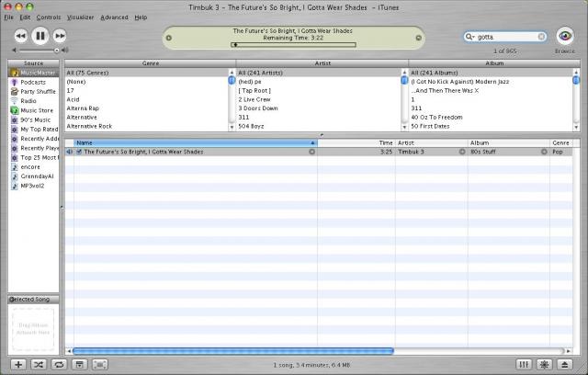The image size is (588, 375).
Task: Select 3 Doors Down in the Artist list
Action: click(x=319, y=108)
